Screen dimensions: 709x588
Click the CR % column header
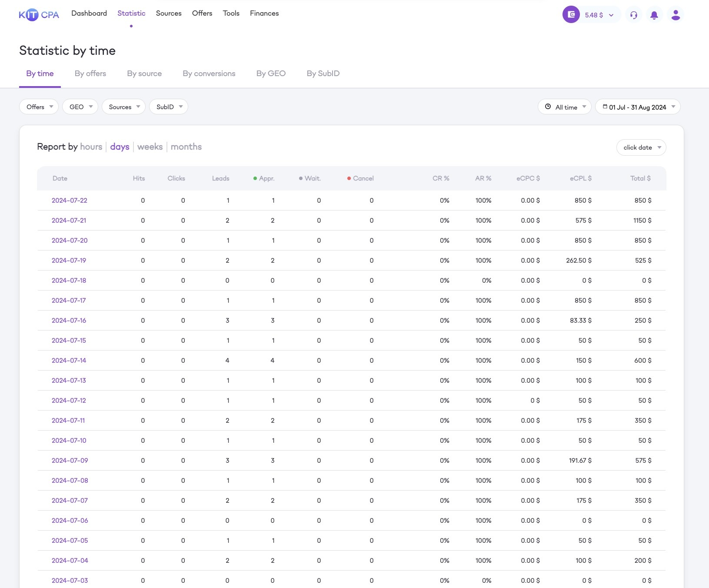[441, 178]
